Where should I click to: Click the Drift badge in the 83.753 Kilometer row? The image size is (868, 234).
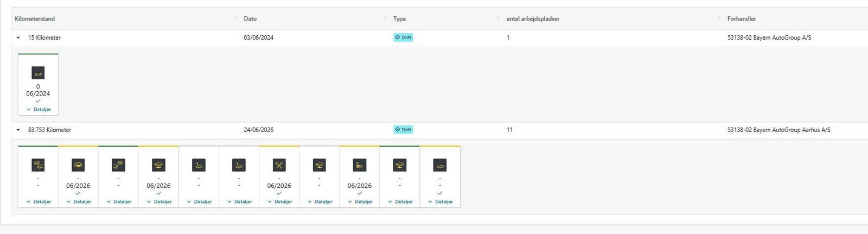[x=403, y=130]
